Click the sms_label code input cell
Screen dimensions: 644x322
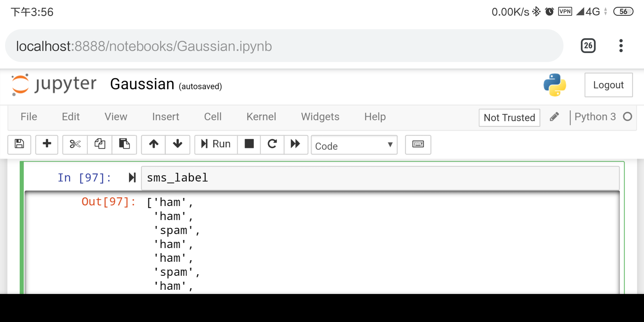coord(380,178)
